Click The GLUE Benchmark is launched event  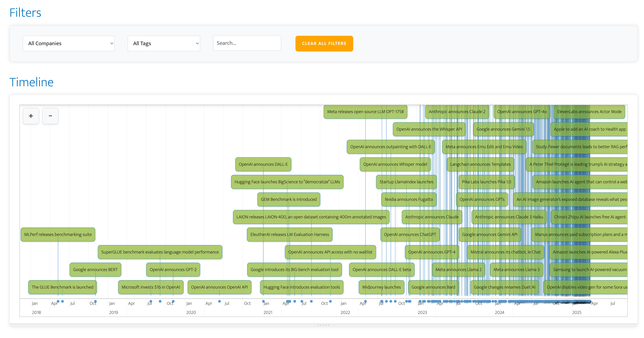tap(62, 287)
